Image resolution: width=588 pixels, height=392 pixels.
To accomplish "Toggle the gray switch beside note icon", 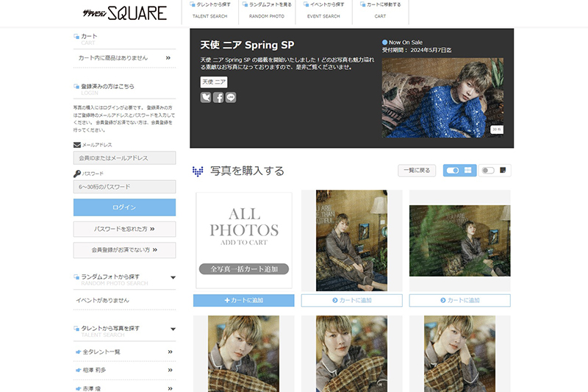I will (487, 171).
